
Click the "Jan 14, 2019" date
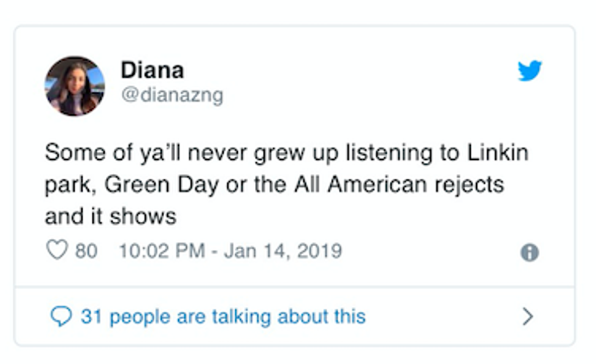pyautogui.click(x=283, y=251)
